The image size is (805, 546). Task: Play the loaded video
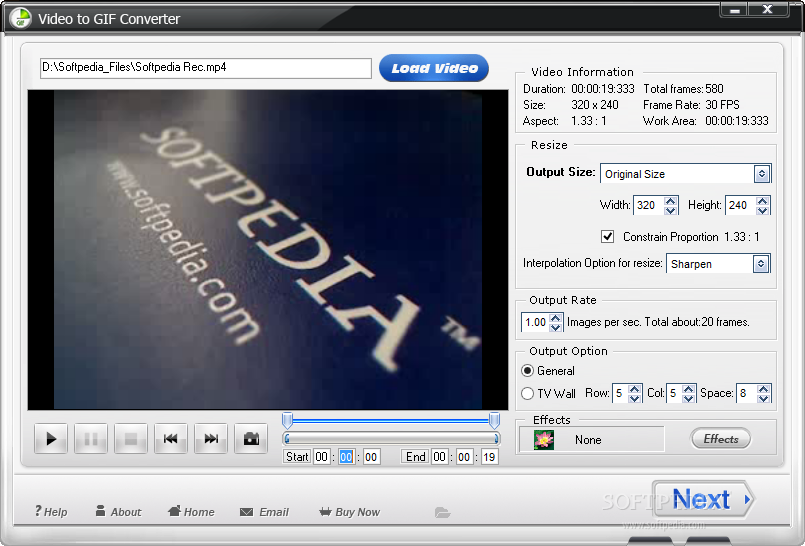click(x=51, y=439)
